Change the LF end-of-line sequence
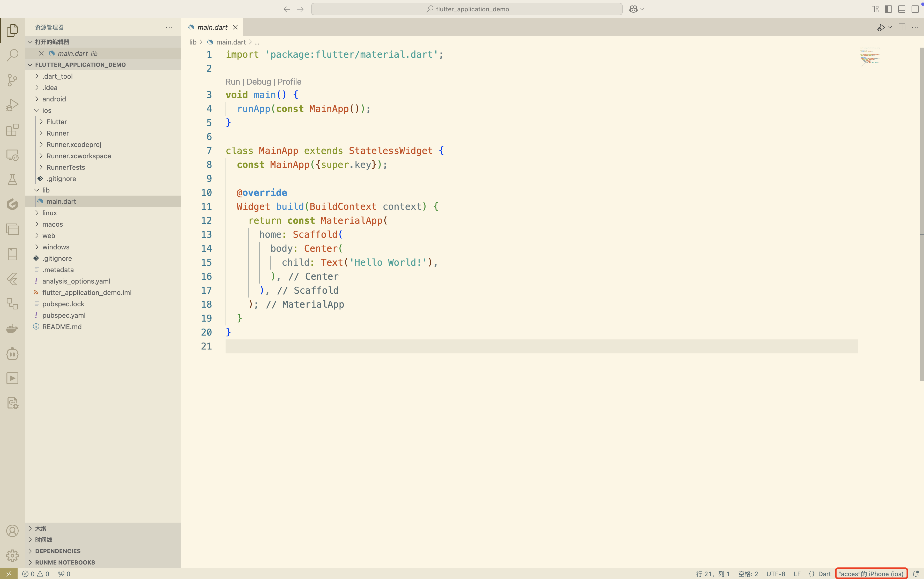The width and height of the screenshot is (924, 579). click(797, 574)
